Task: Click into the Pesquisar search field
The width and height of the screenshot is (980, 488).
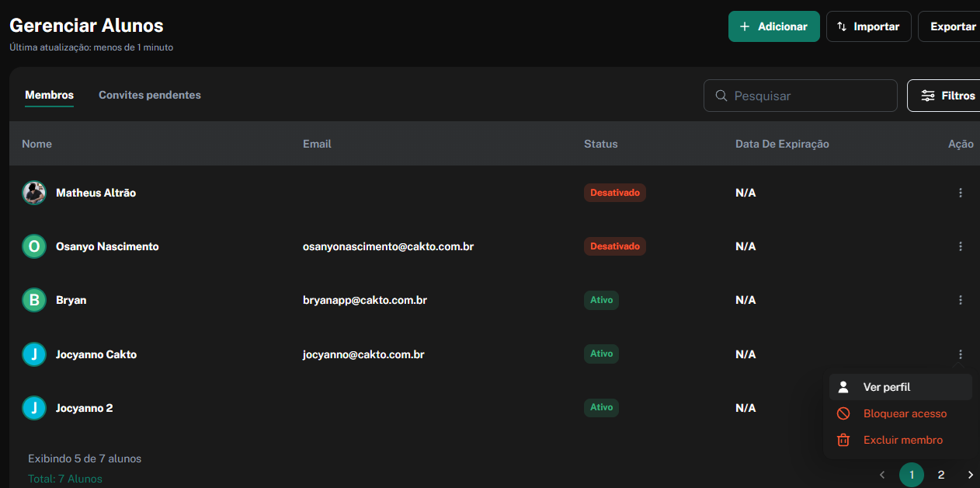Action: [801, 96]
